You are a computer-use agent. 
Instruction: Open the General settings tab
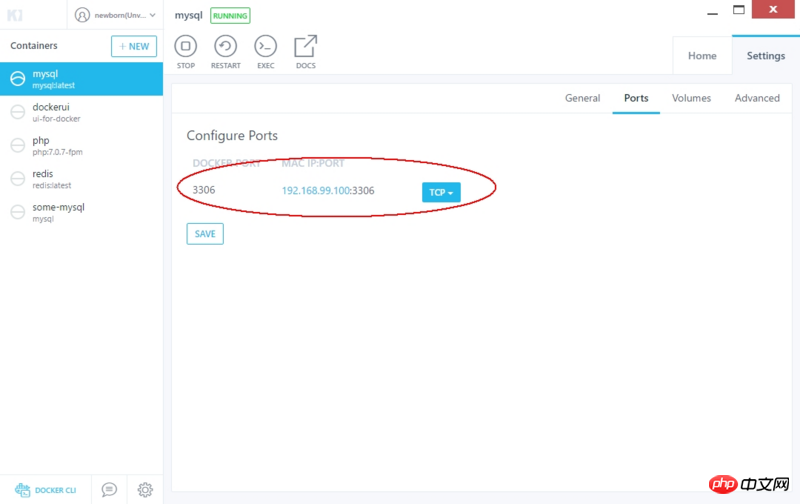582,98
